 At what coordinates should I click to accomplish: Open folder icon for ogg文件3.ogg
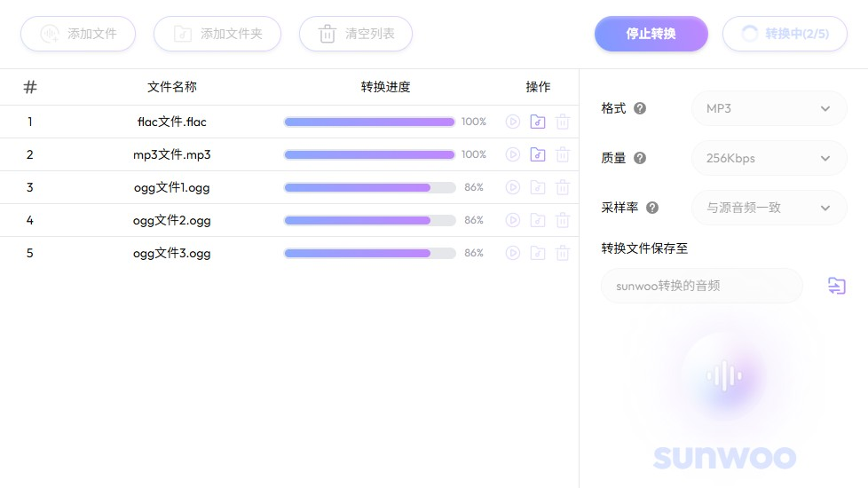tap(537, 253)
